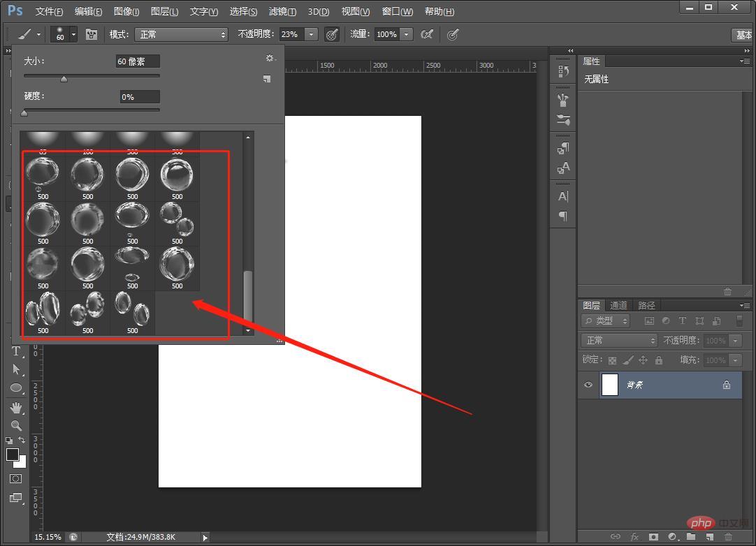The height and width of the screenshot is (546, 756).
Task: Open the Paragraph panel pilcrow icon
Action: click(x=563, y=216)
